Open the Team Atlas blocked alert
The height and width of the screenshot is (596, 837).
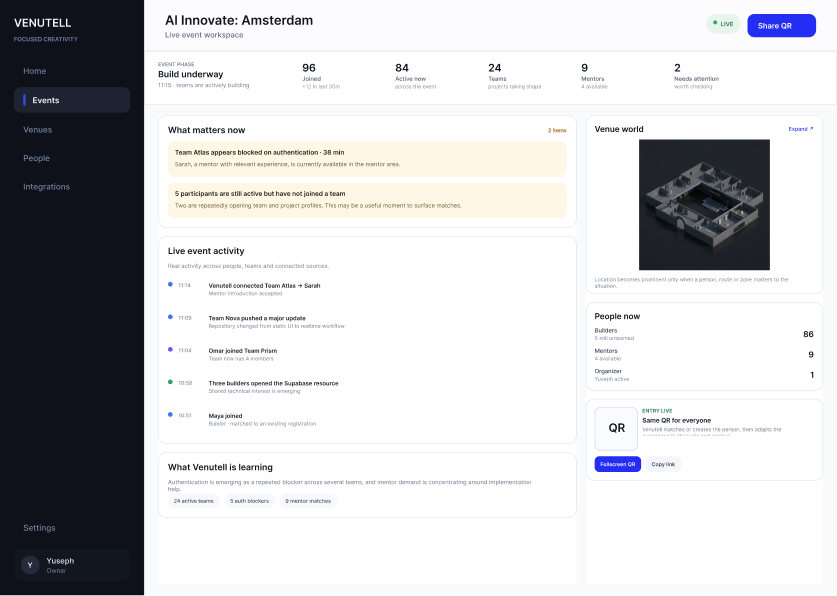367,158
